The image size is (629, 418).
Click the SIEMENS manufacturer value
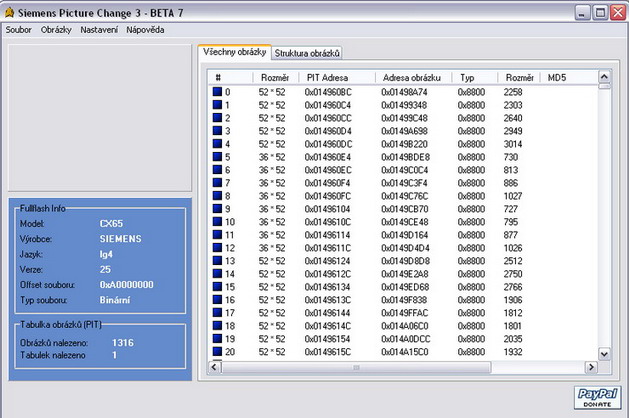pos(120,239)
